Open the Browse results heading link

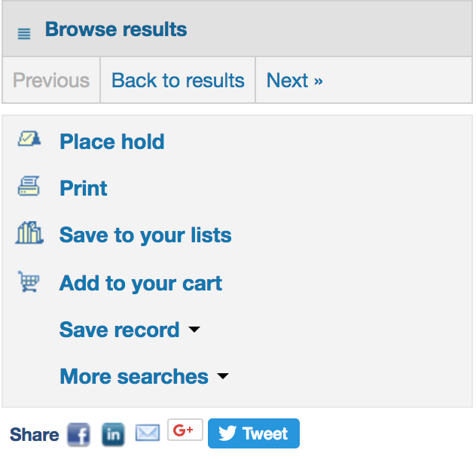[116, 29]
